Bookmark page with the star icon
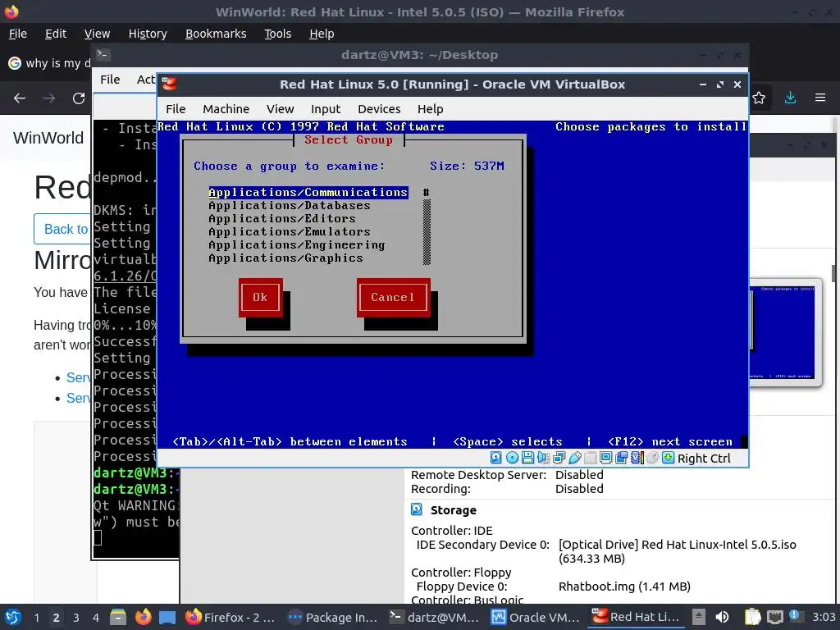 click(759, 98)
